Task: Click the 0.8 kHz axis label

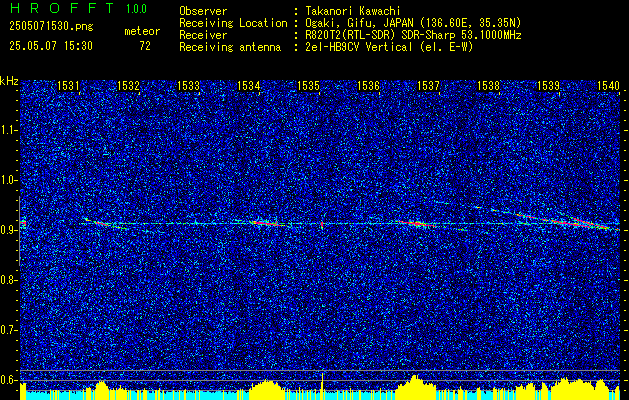Action: coord(9,280)
